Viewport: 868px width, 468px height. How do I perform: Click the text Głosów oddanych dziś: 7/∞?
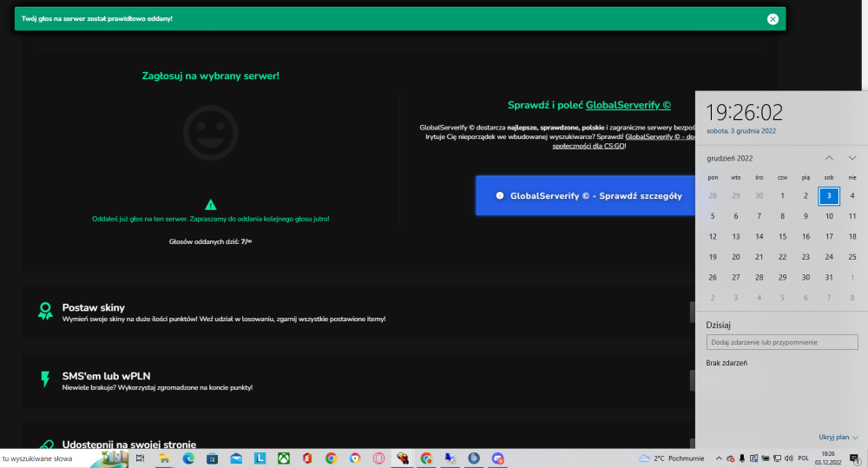tap(210, 241)
